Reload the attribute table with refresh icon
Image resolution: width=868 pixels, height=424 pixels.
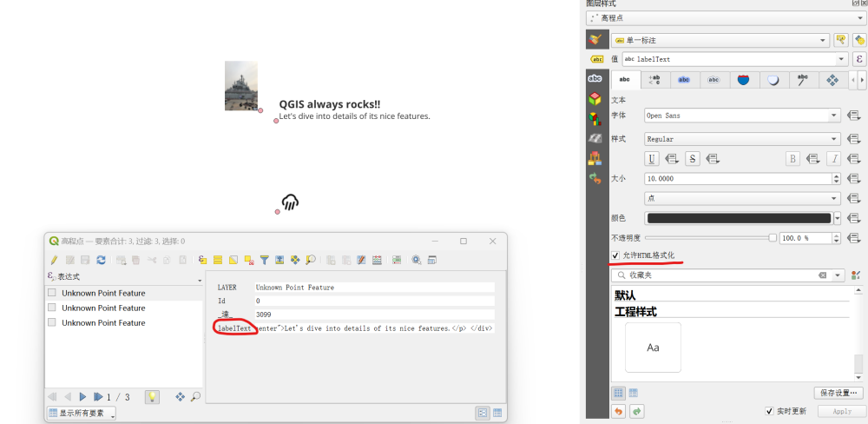[x=101, y=260]
